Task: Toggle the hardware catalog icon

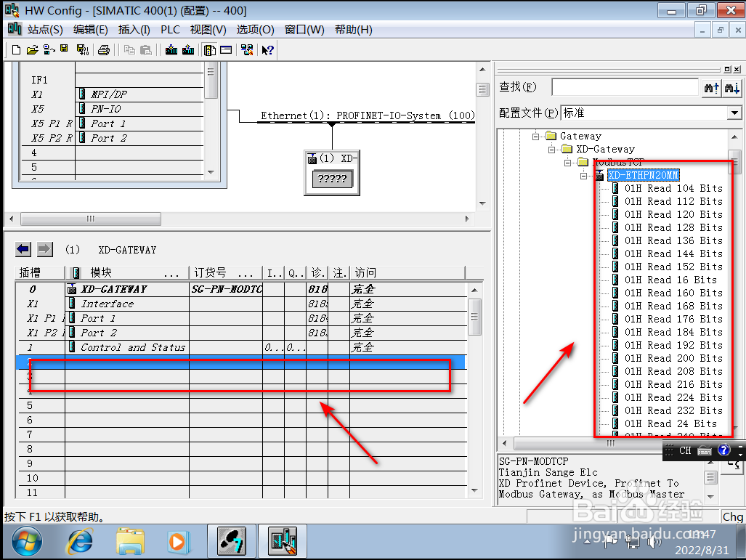Action: click(x=209, y=50)
